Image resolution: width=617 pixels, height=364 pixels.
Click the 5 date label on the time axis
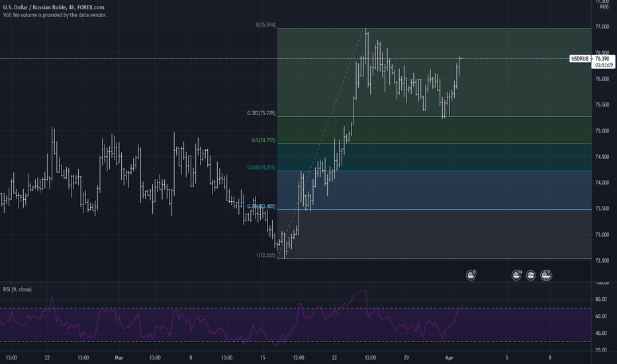507,357
